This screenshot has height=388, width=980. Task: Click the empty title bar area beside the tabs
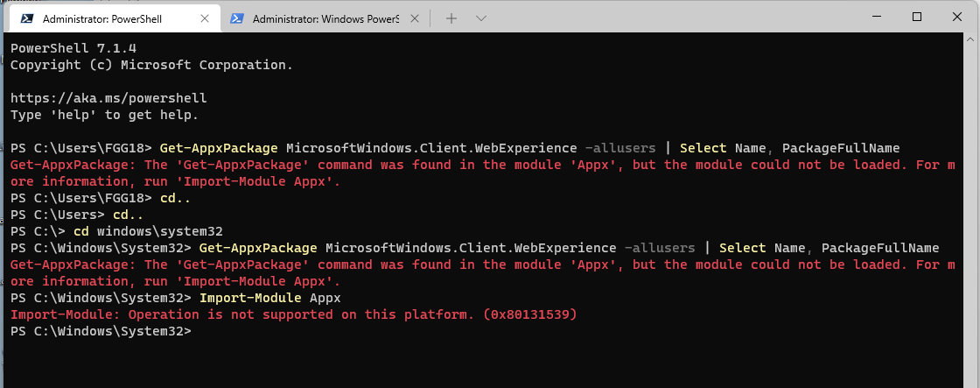[668, 17]
